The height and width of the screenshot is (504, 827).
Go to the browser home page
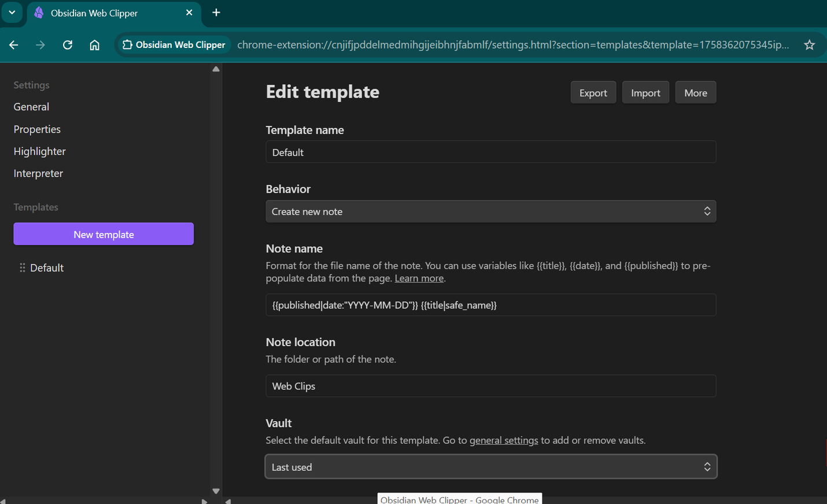pos(94,45)
